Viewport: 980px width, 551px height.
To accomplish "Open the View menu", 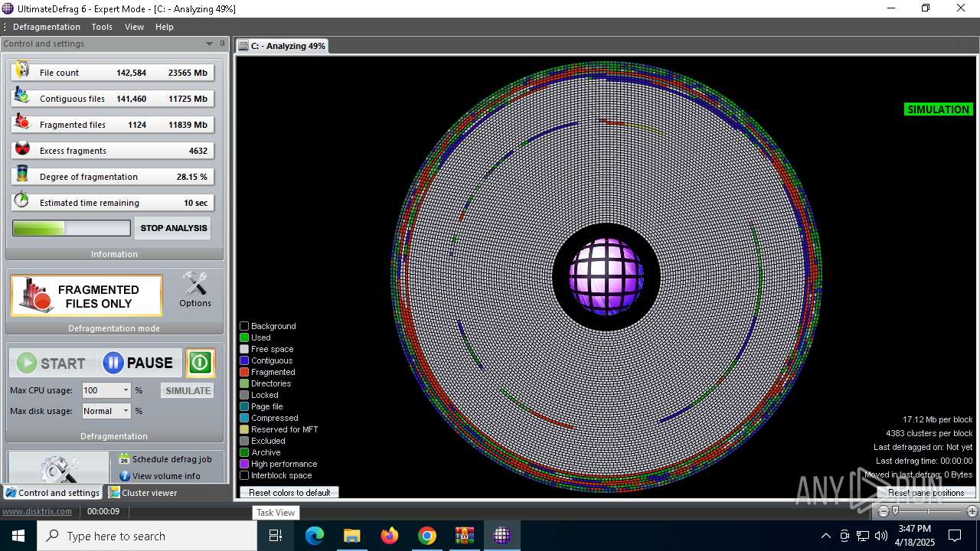I will [134, 27].
